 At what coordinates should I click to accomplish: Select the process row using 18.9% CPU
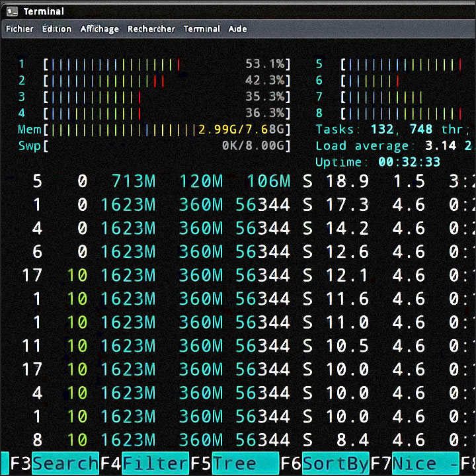tap(238, 181)
